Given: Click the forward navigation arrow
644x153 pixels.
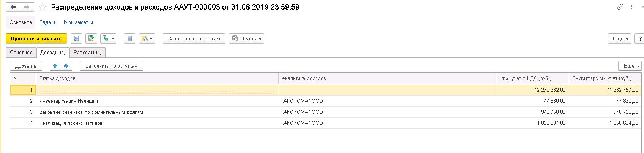Looking at the screenshot, I should tap(26, 7).
